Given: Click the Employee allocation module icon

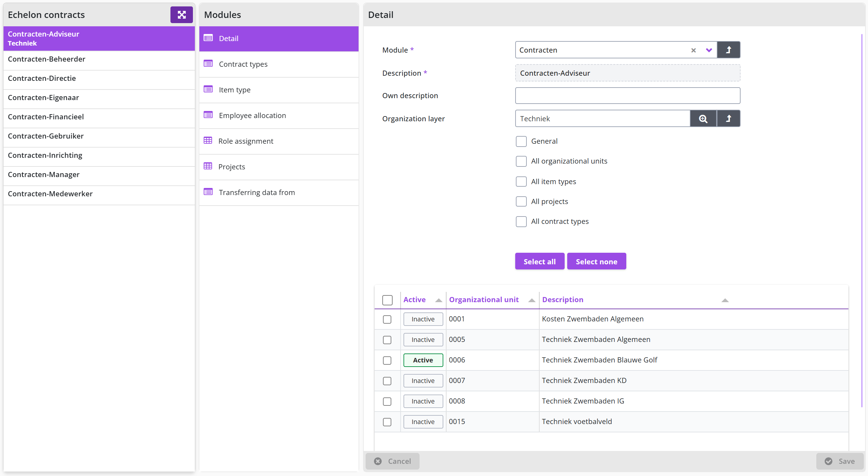Looking at the screenshot, I should coord(208,115).
